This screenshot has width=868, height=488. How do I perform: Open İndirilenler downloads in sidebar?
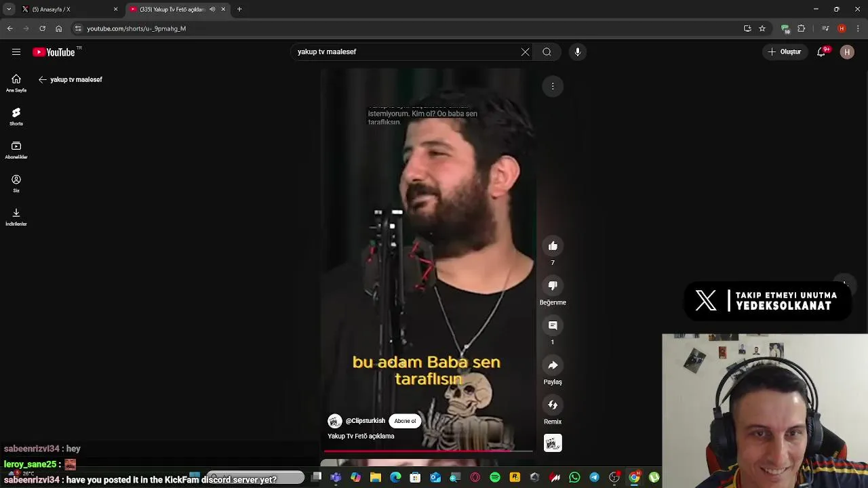coord(16,216)
